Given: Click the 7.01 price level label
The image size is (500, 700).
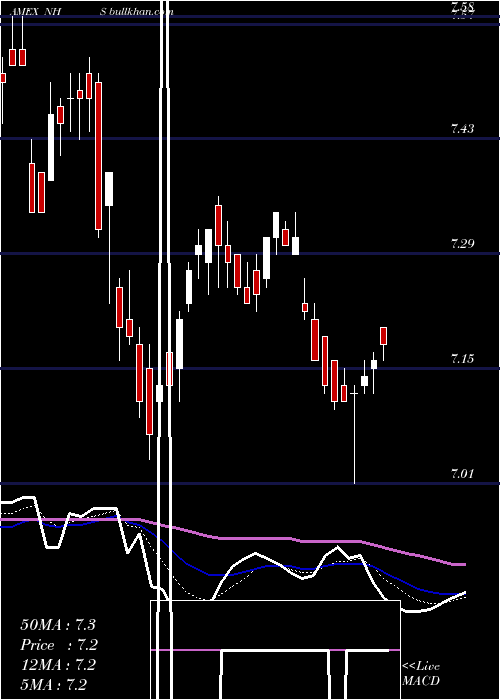Looking at the screenshot, I should 462,474.
